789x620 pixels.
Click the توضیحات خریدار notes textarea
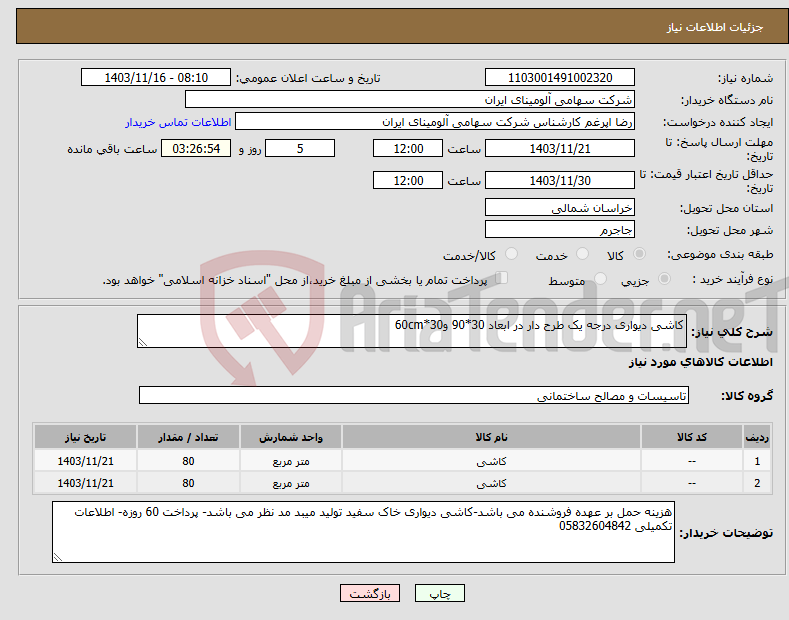[363, 532]
